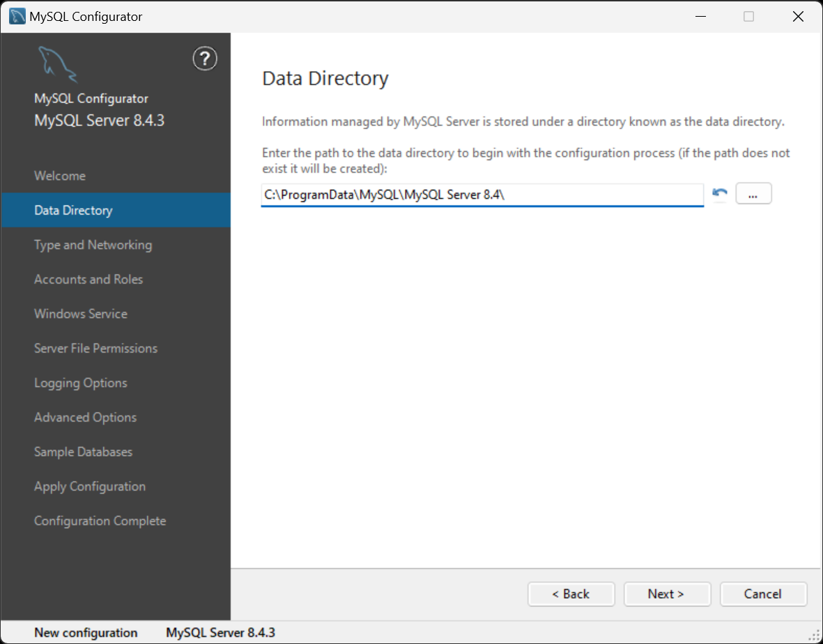The width and height of the screenshot is (823, 644).
Task: Click the Next button
Action: click(x=667, y=594)
